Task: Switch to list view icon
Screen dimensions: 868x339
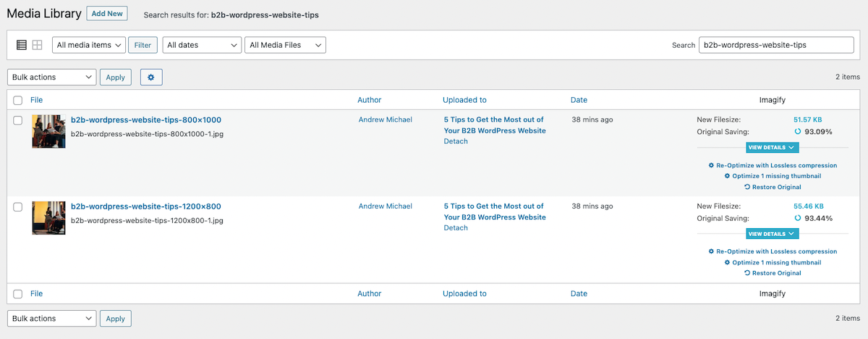Action: coord(22,45)
